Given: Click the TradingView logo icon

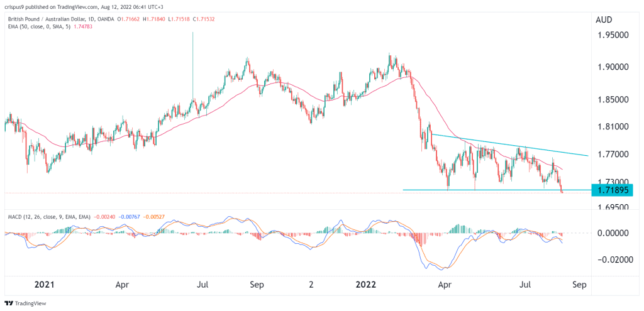Looking at the screenshot, I should click(9, 303).
